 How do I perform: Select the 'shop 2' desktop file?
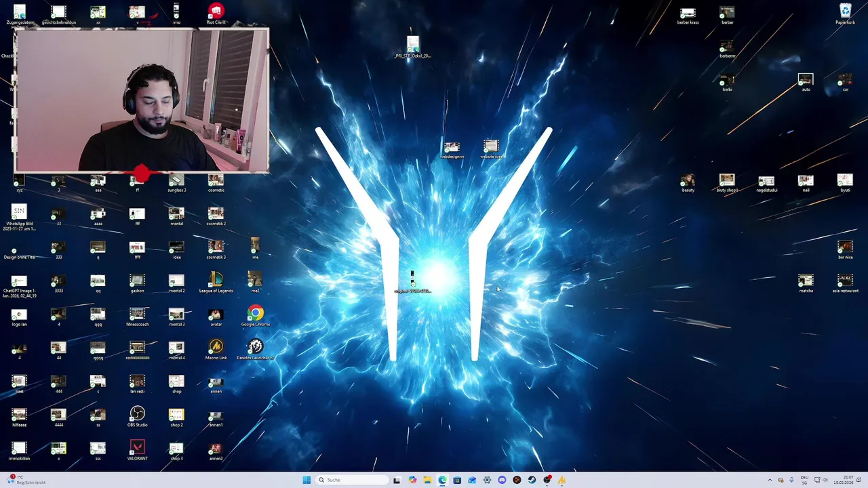click(x=176, y=417)
